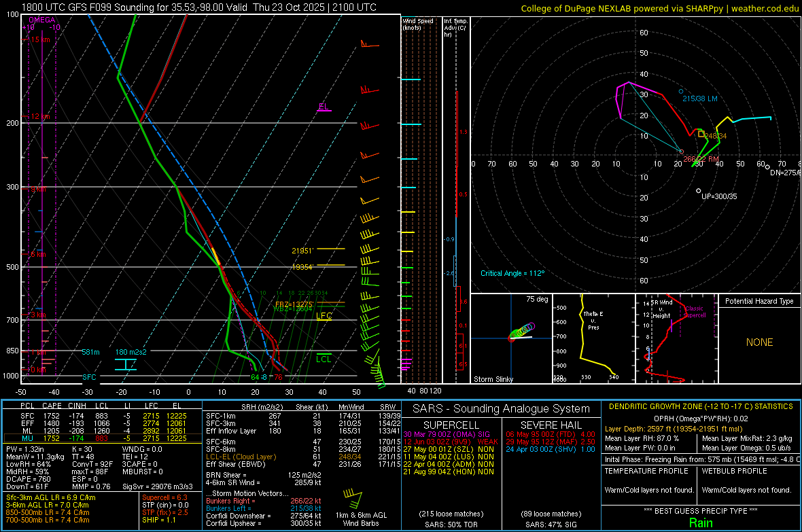This screenshot has width=802, height=532.
Task: Click the Bunkers Left = 215/38 kt text
Action: tap(263, 508)
